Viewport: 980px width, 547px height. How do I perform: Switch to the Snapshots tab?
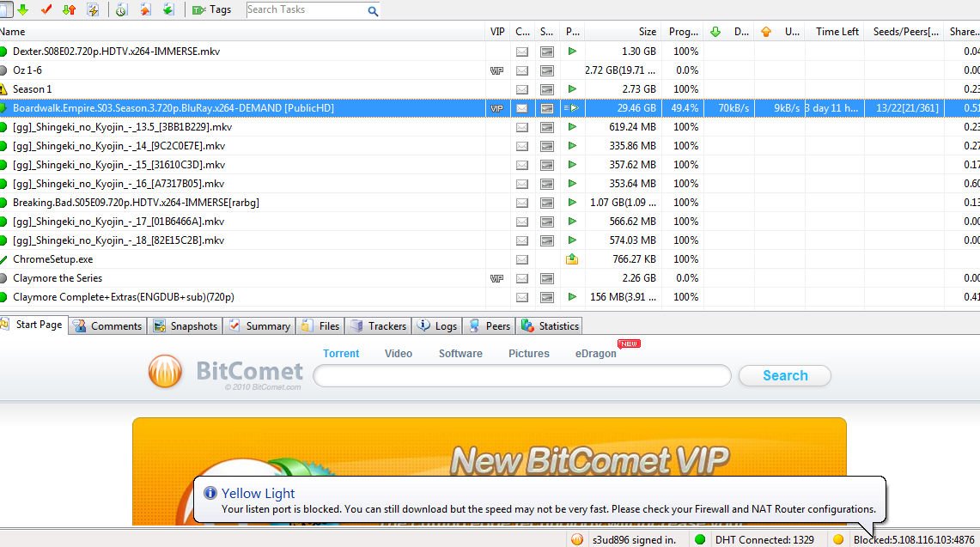click(x=186, y=325)
